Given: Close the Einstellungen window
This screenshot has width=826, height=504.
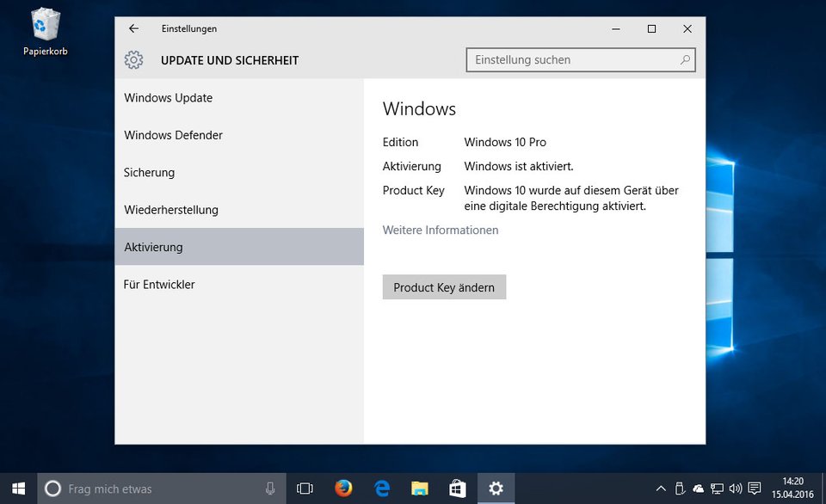Looking at the screenshot, I should pyautogui.click(x=687, y=29).
